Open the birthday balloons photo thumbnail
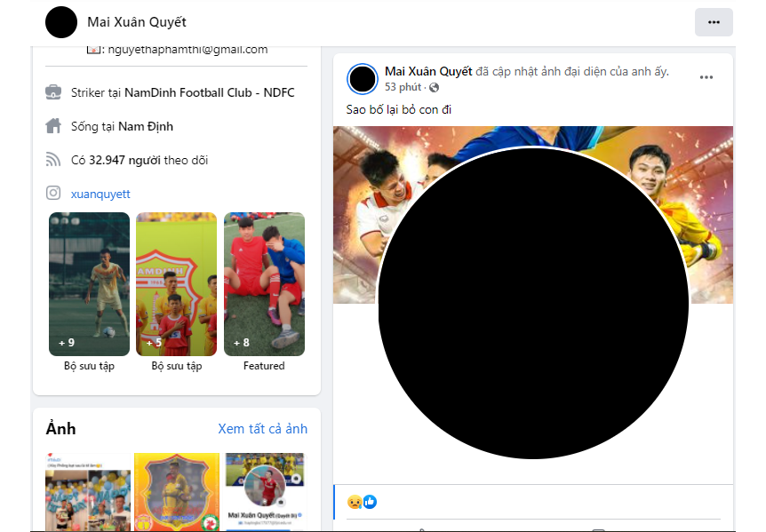 [88, 492]
